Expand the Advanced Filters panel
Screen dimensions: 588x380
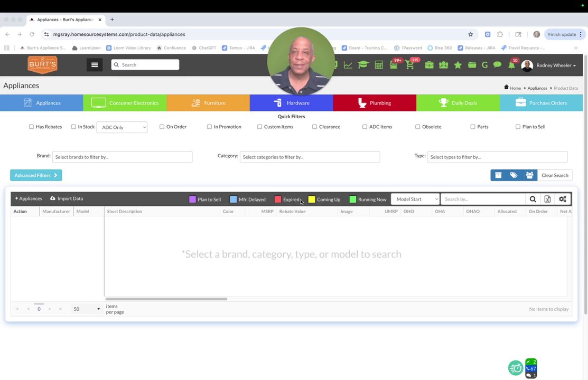[36, 175]
